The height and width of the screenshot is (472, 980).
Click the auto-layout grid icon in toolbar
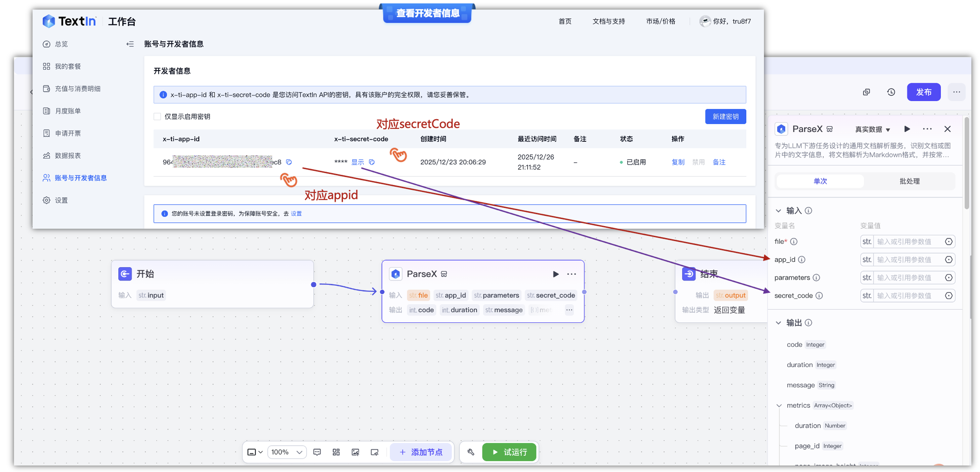coord(336,452)
